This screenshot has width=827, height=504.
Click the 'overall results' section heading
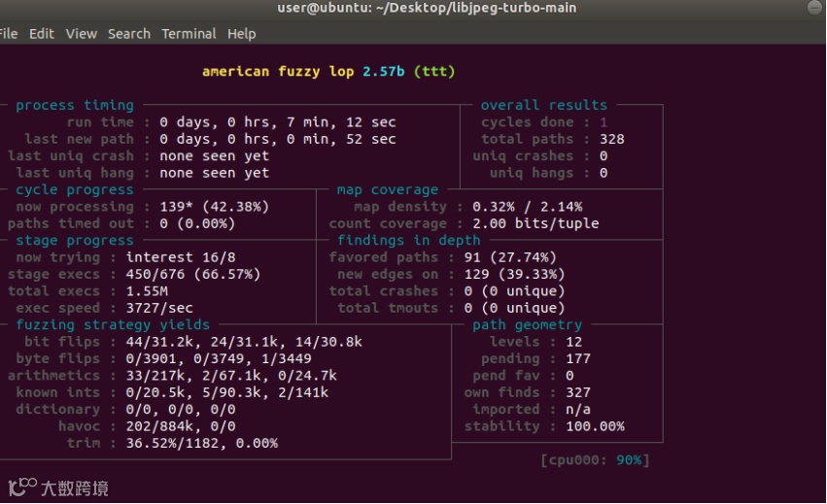[544, 105]
